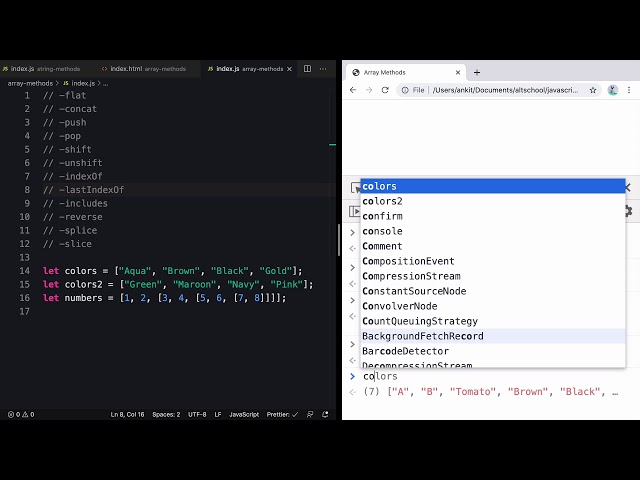Image resolution: width=640 pixels, height=480 pixels.
Task: Close the index.js array-methods editor tab
Action: pos(289,69)
